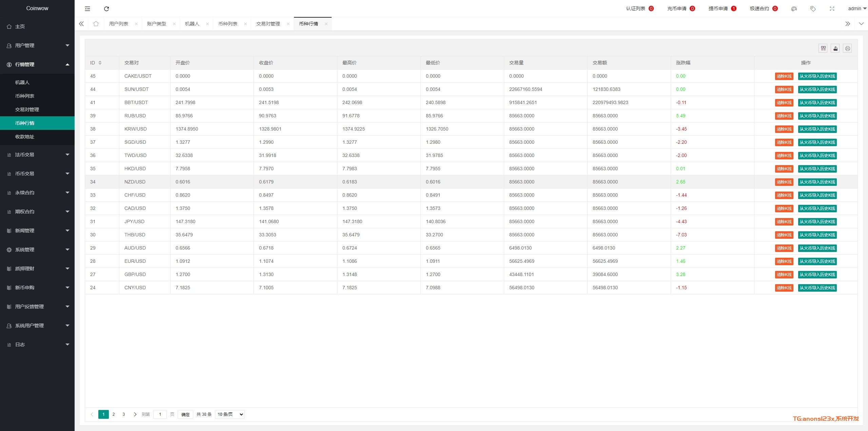This screenshot has width=868, height=431.
Task: Import Huobi K-line for SUN/USDT
Action: click(x=817, y=90)
